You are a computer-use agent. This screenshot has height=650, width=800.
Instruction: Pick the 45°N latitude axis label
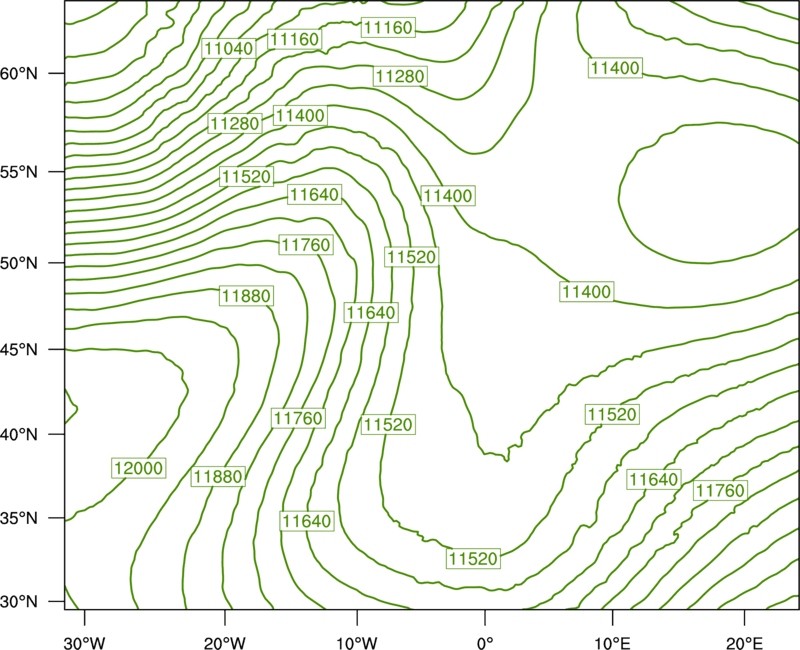(x=19, y=349)
